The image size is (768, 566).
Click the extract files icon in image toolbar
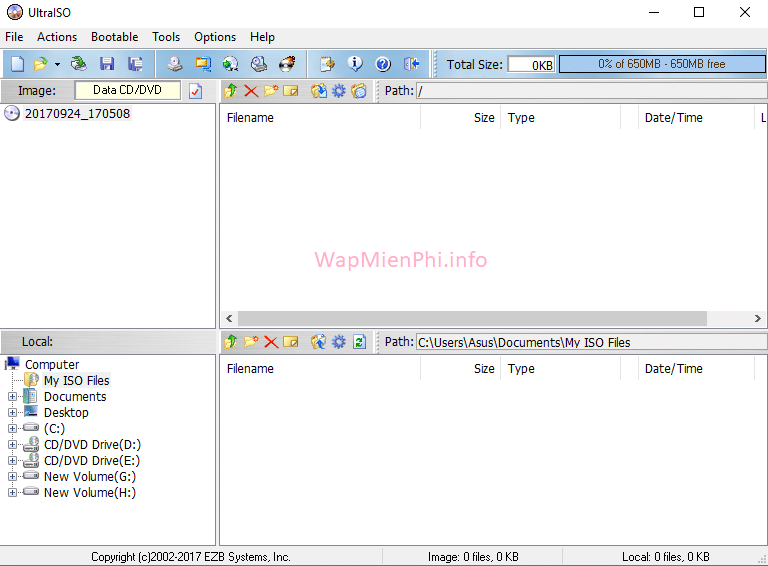click(x=318, y=91)
